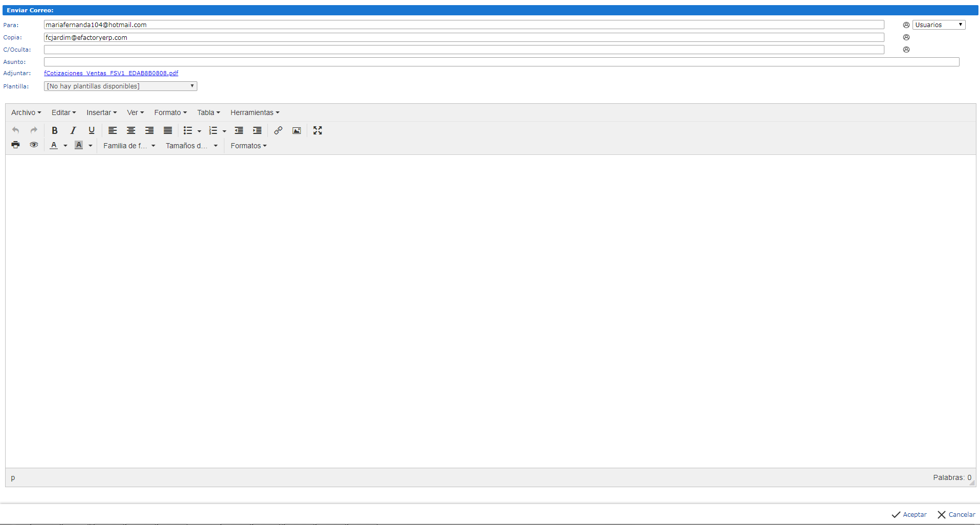Preview the message with eye icon

coord(34,145)
